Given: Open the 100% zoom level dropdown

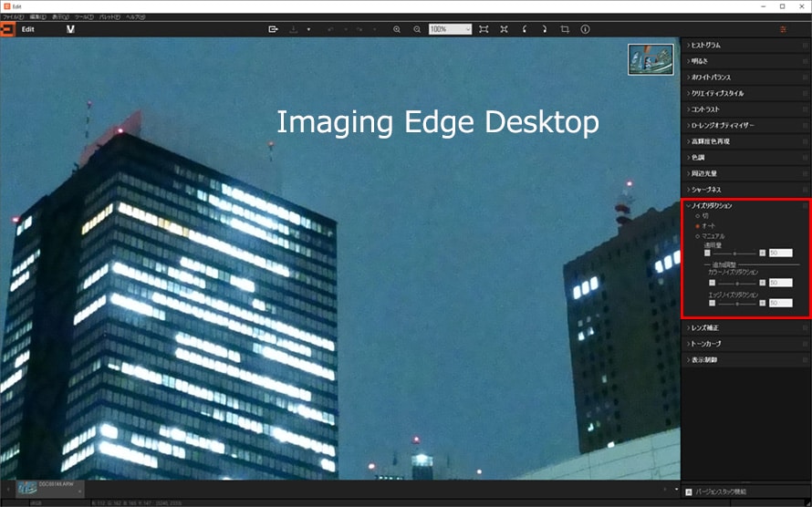Looking at the screenshot, I should pyautogui.click(x=450, y=29).
